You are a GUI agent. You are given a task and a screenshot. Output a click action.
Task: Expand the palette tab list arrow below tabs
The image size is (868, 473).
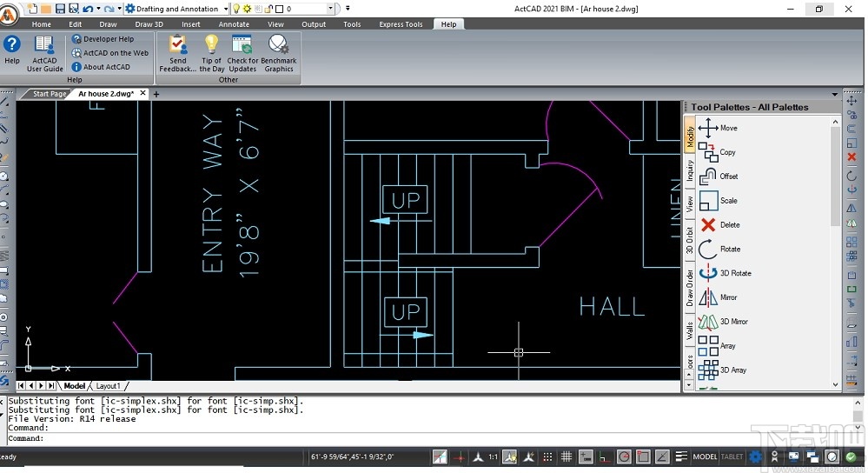tap(689, 384)
